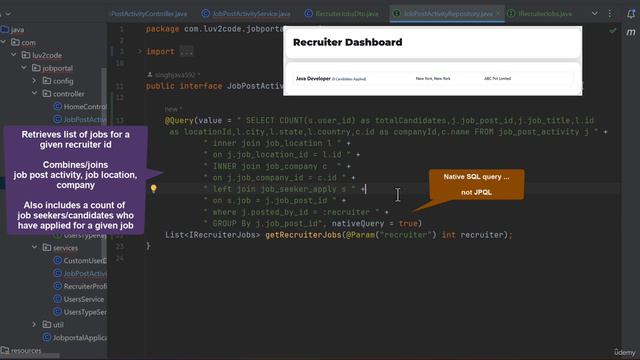Click the JobPostActivityService.java tab icon
The height and width of the screenshot is (360, 640).
[206, 13]
